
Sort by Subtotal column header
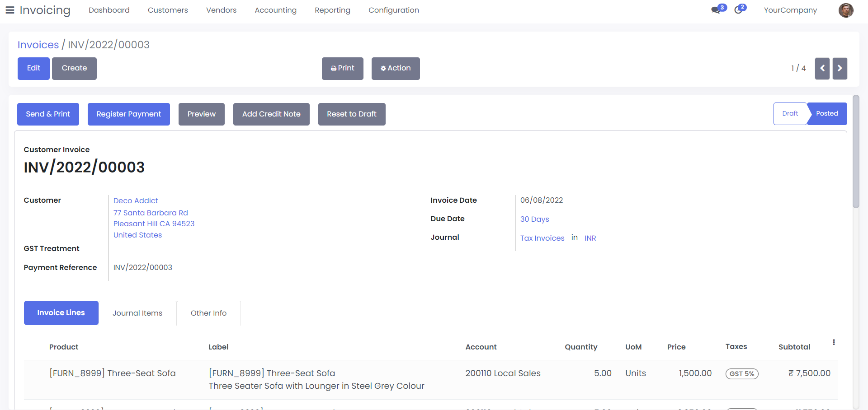[794, 347]
